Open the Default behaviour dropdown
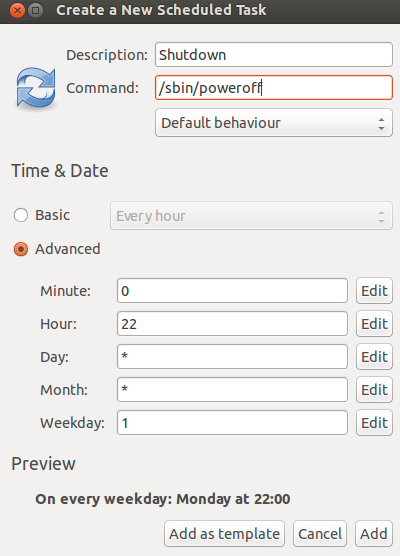The image size is (400, 556). tap(274, 123)
